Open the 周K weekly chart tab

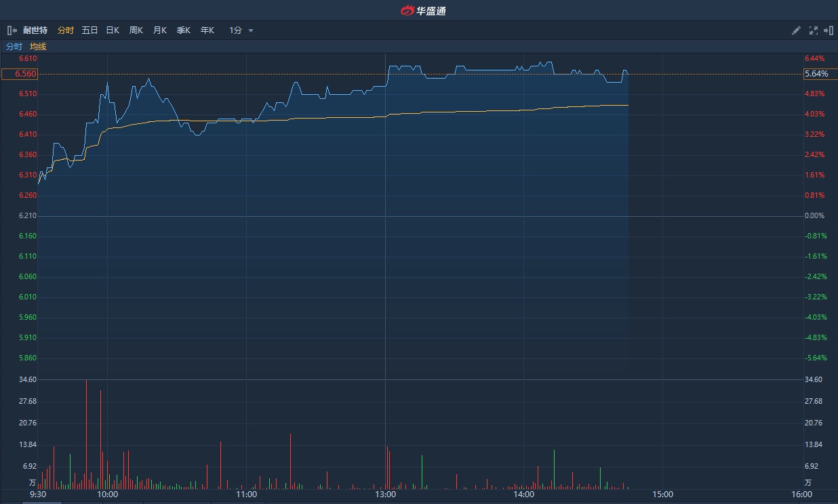tap(136, 30)
